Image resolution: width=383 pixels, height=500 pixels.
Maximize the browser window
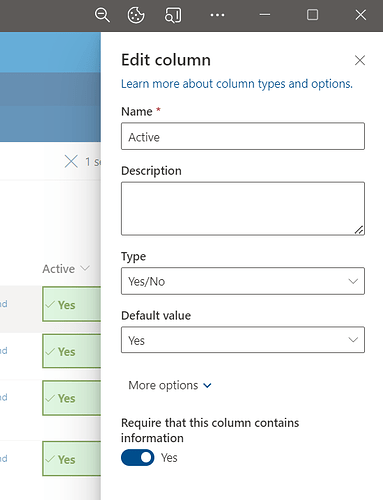(x=312, y=15)
